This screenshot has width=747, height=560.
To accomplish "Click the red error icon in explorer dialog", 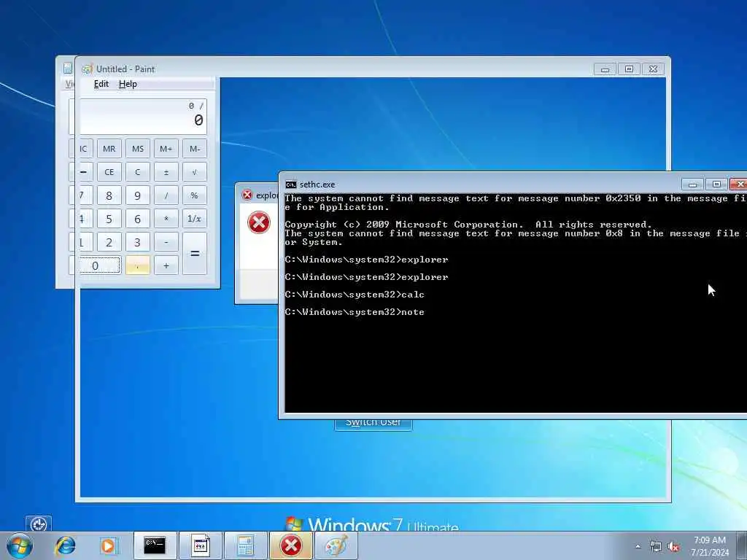I will click(259, 222).
